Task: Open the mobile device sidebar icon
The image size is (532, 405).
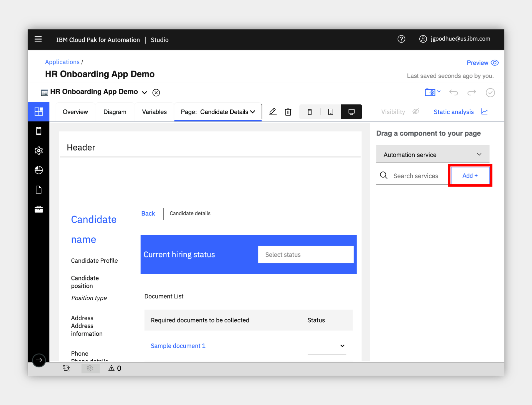Action: (x=39, y=131)
